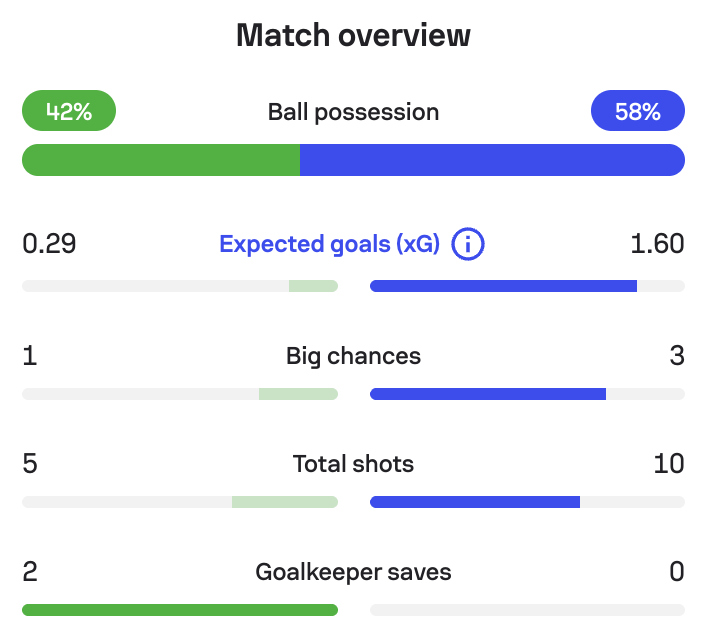Click the light green xG bar
714x642 pixels.
313,286
